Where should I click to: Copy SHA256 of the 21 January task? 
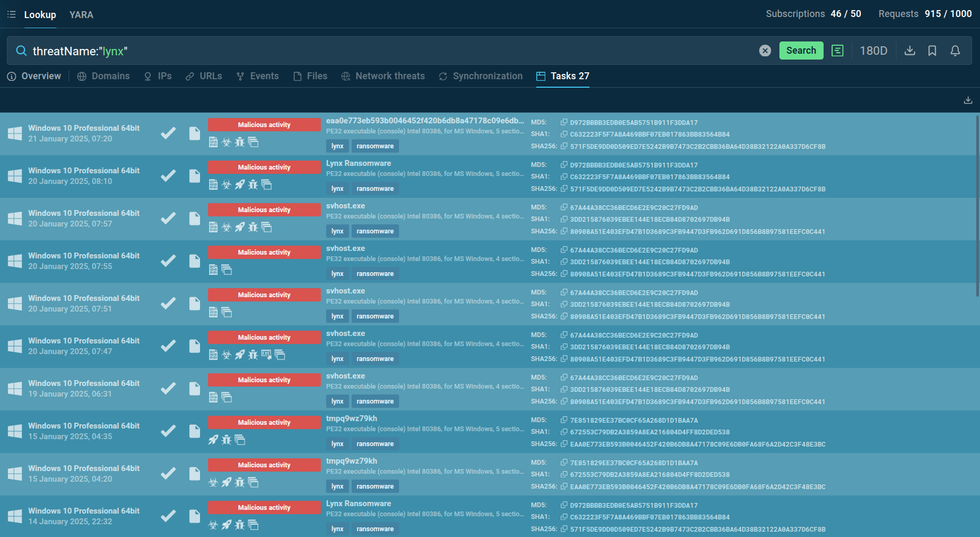(x=564, y=146)
